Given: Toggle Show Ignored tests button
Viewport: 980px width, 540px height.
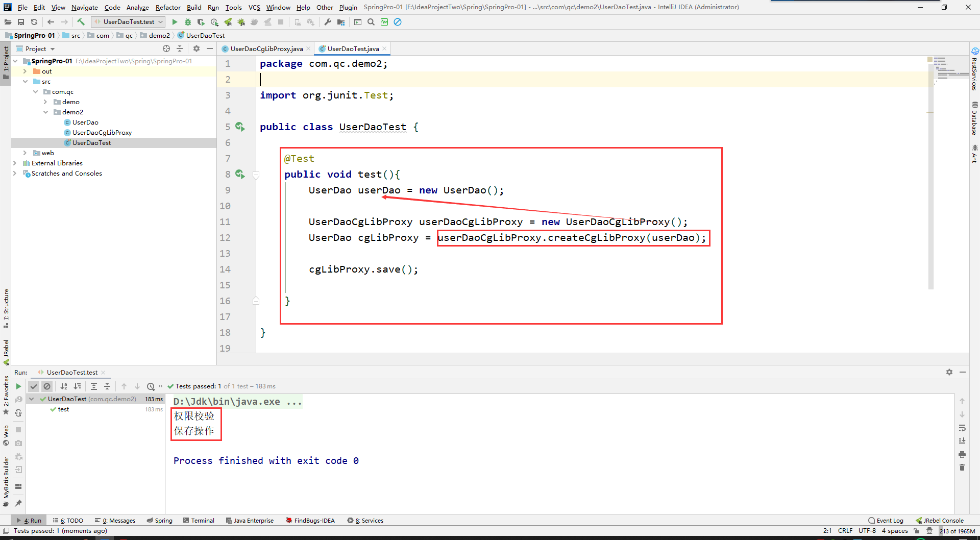Looking at the screenshot, I should click(x=47, y=386).
